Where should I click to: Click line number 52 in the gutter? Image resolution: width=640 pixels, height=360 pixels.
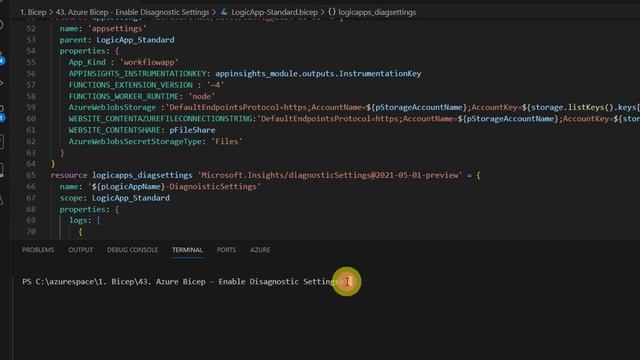pos(31,29)
